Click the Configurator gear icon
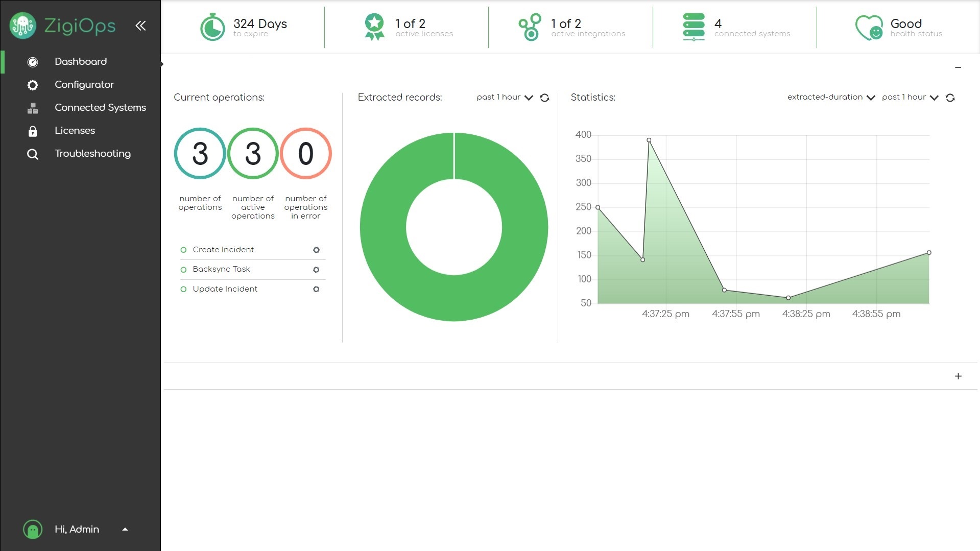The height and width of the screenshot is (551, 980). (x=33, y=85)
